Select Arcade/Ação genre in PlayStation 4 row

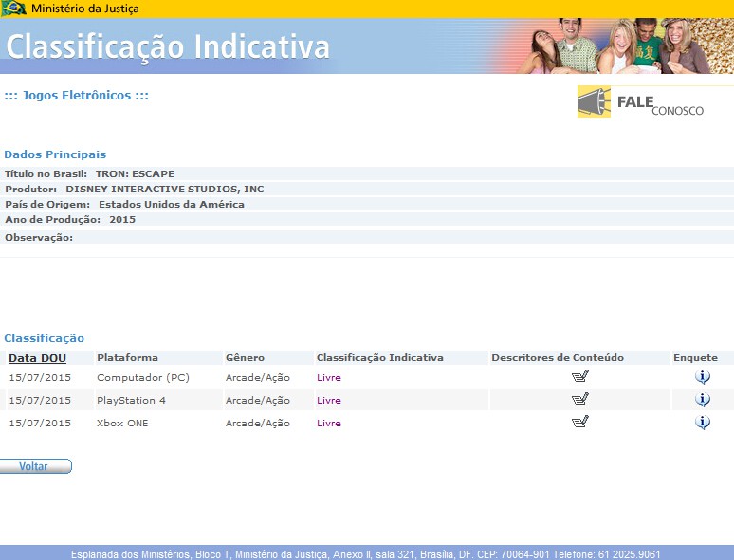point(257,401)
